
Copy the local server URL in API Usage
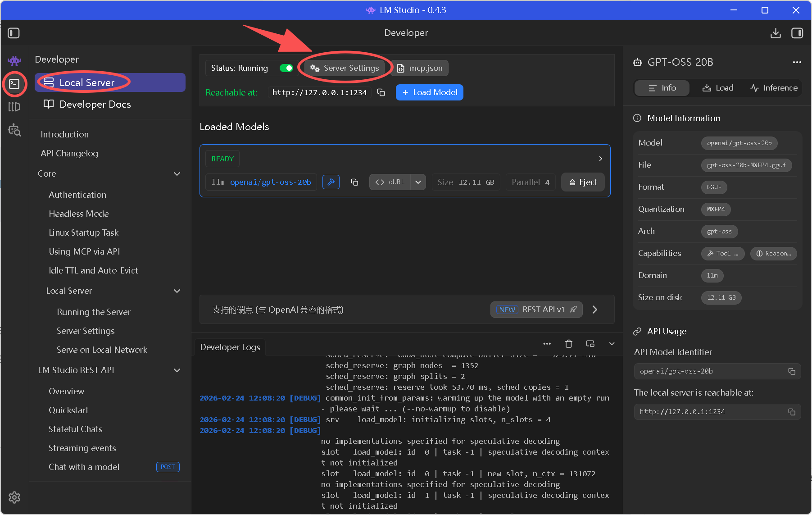792,412
